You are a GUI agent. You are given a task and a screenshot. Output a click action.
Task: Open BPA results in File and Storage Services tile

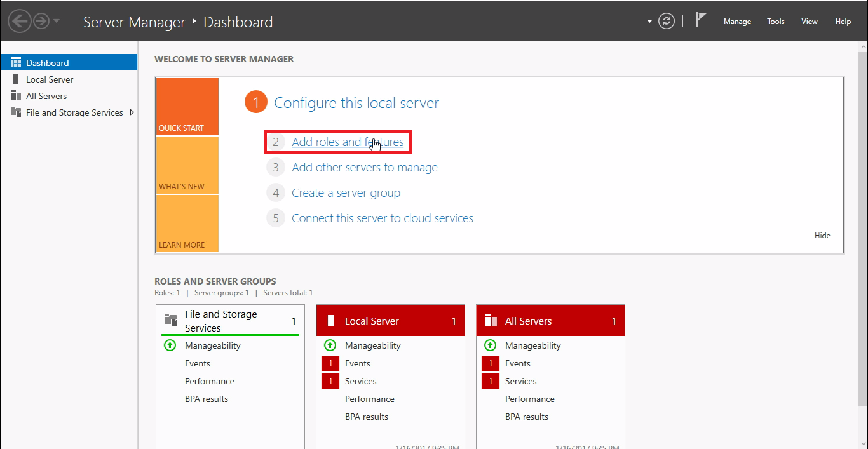click(x=207, y=399)
